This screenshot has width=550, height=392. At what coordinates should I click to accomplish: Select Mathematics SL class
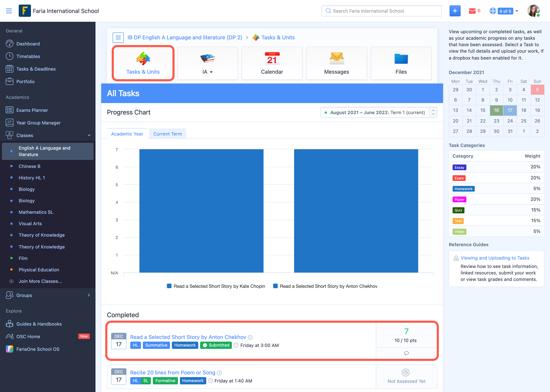[36, 212]
